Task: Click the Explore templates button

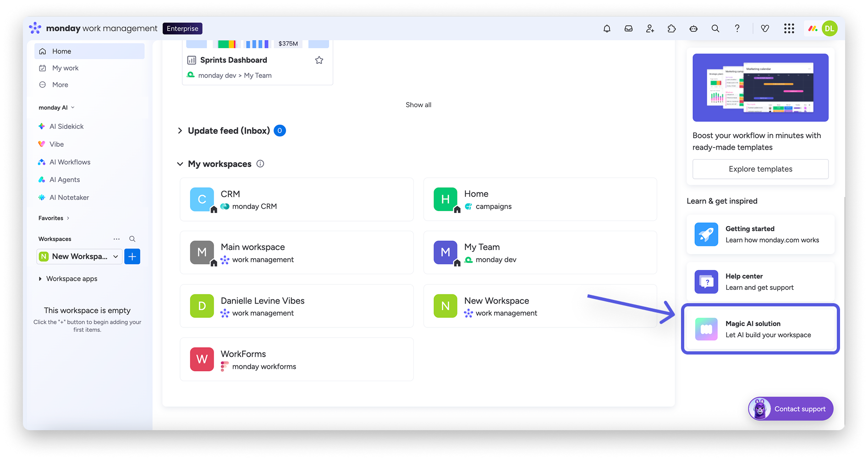Action: (760, 169)
